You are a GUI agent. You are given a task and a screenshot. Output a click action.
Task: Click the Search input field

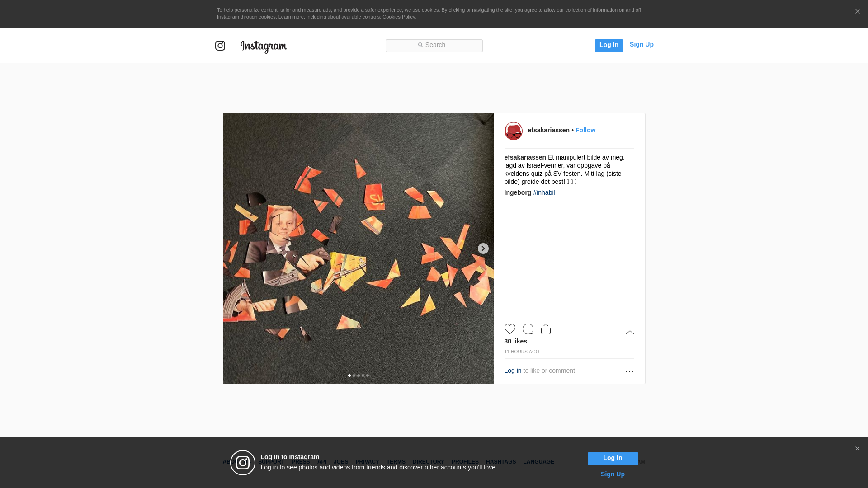[x=434, y=45]
